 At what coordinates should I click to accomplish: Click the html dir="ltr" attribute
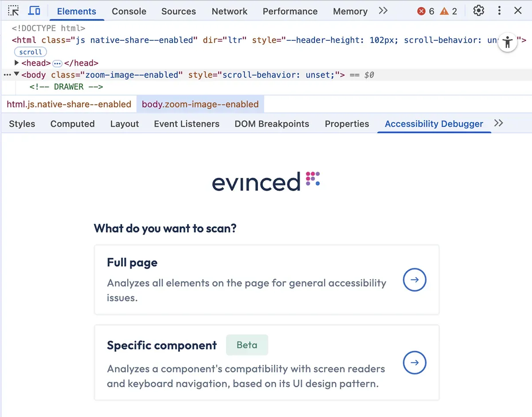225,40
